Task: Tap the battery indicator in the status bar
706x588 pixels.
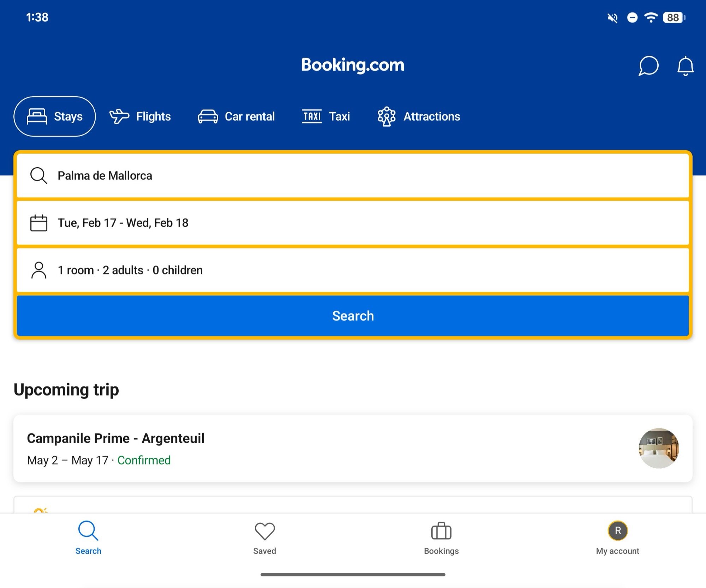Action: (x=673, y=17)
